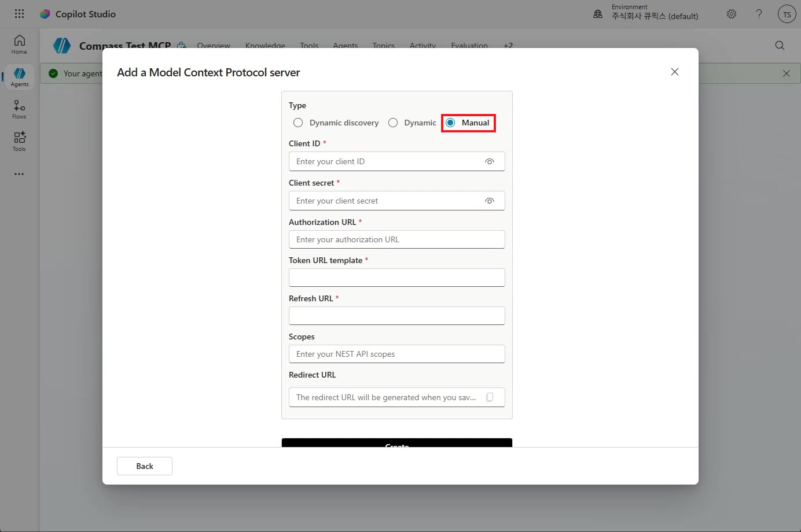Focus the Client secret input field
801x532 pixels.
click(x=397, y=201)
